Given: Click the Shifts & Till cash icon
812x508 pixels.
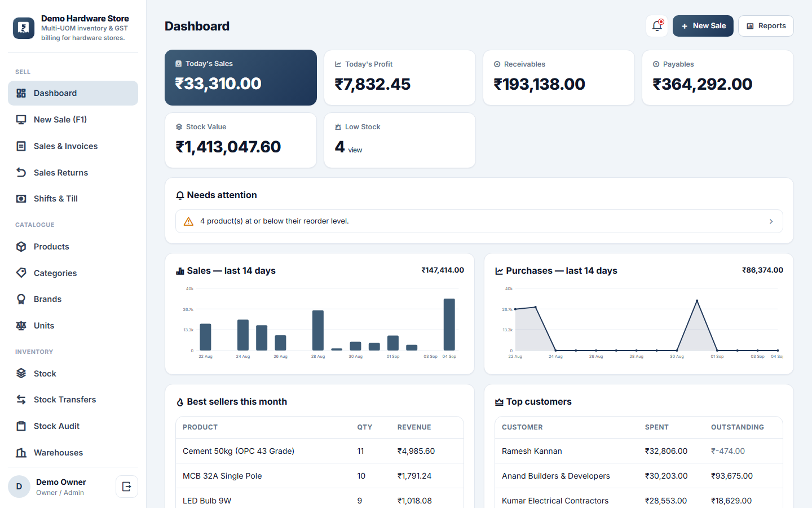Looking at the screenshot, I should pyautogui.click(x=21, y=199).
